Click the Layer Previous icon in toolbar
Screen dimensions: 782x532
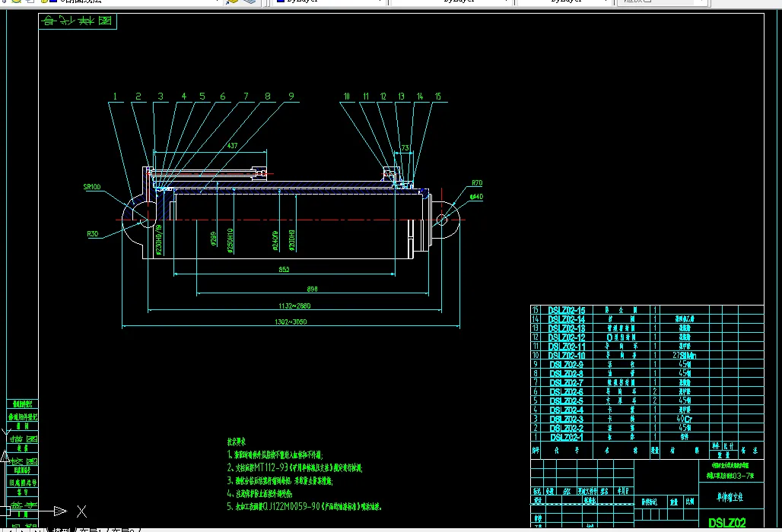tap(249, 2)
